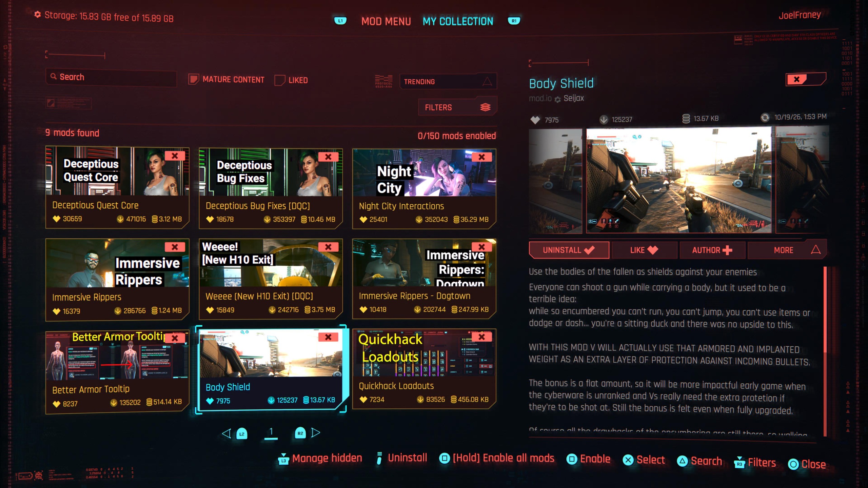Viewport: 868px width, 488px height.
Task: Go to next page with right arrow
Action: [316, 433]
